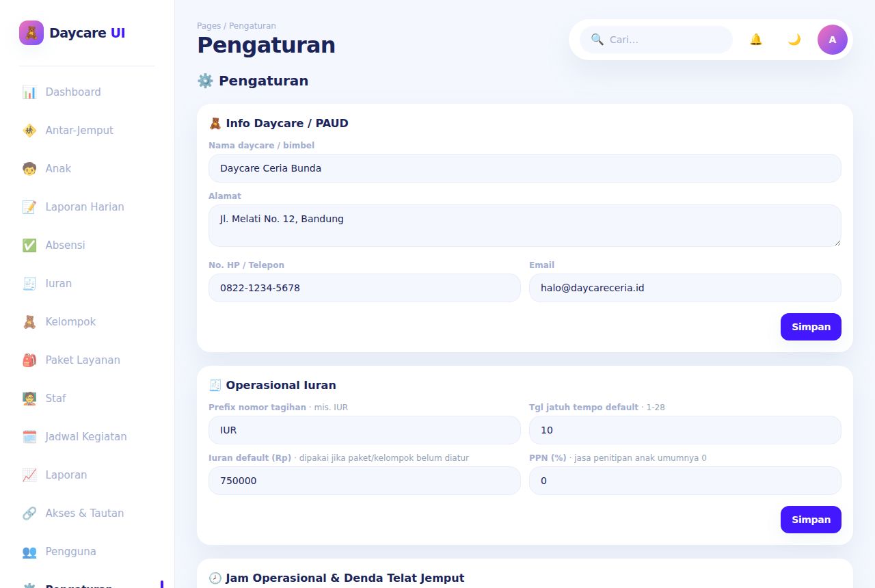Edit the No. HP / Telepon field
The image size is (875, 588).
click(364, 288)
